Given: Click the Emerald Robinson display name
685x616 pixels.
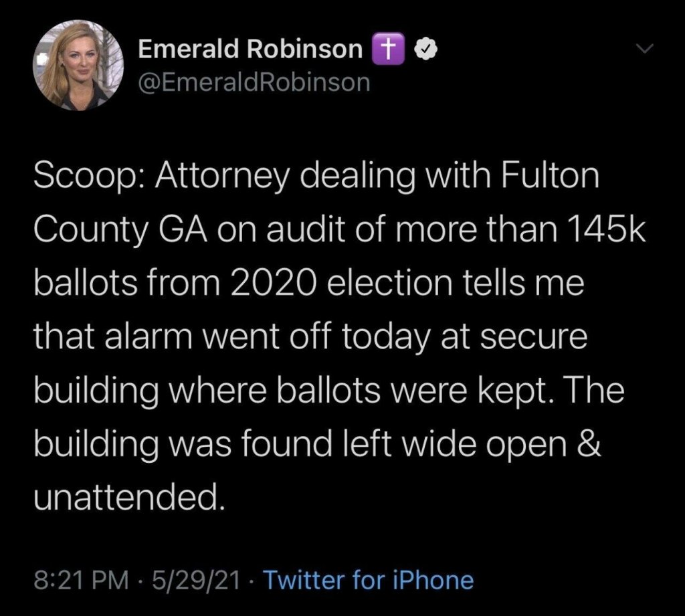Looking at the screenshot, I should tap(250, 50).
